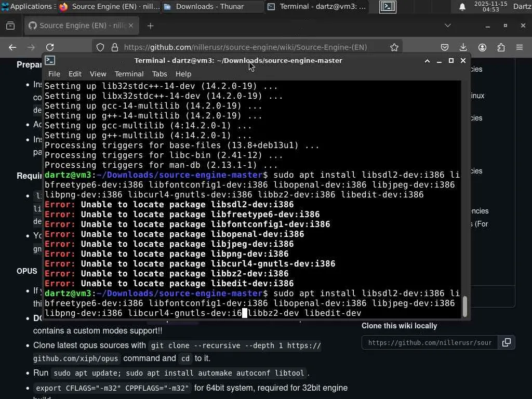Close the Source Engine (EN) browser tab
Image resolution: width=532 pixels, height=399 pixels.
tap(131, 25)
